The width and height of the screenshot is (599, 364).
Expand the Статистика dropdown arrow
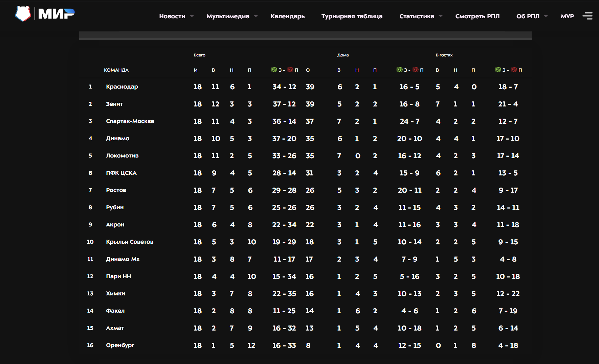[441, 16]
